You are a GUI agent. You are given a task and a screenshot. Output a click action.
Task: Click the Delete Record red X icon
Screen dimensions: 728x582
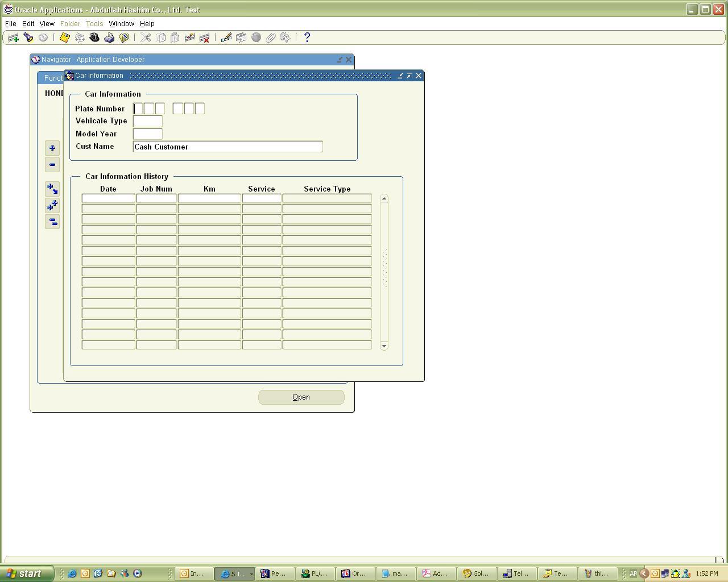pyautogui.click(x=204, y=38)
